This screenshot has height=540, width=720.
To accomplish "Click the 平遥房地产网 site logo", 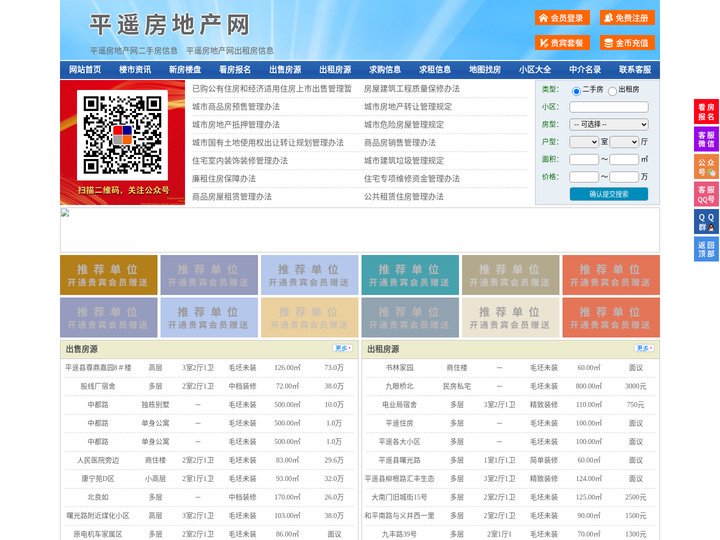I will [x=169, y=25].
